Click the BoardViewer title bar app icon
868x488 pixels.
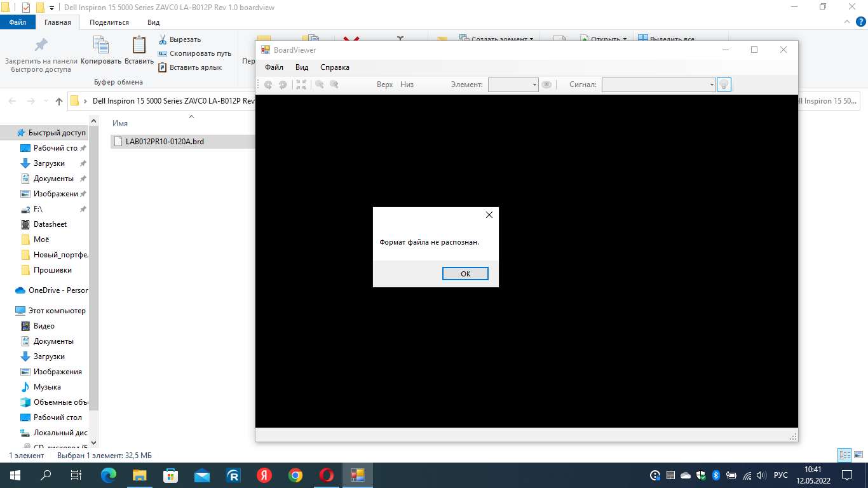(x=266, y=50)
